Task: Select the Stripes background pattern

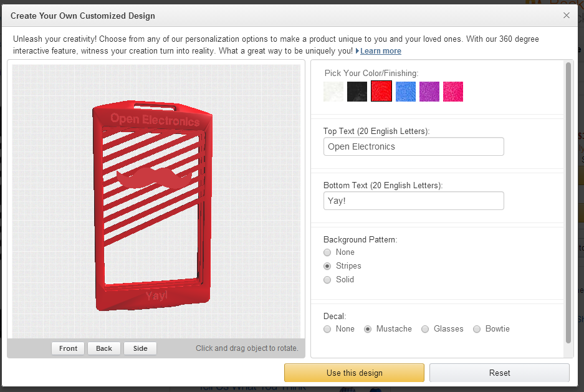Action: click(x=327, y=266)
